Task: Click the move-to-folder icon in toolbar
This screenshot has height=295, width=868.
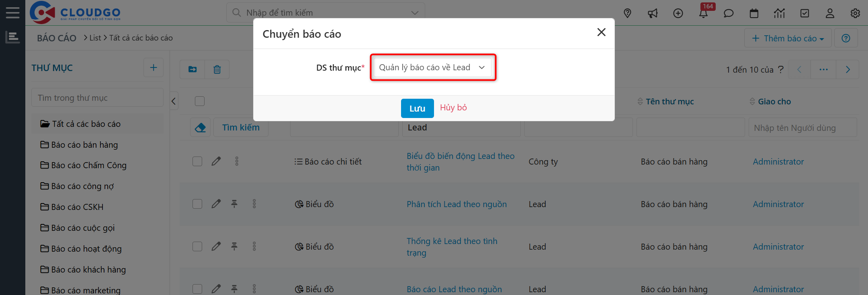Action: (192, 69)
